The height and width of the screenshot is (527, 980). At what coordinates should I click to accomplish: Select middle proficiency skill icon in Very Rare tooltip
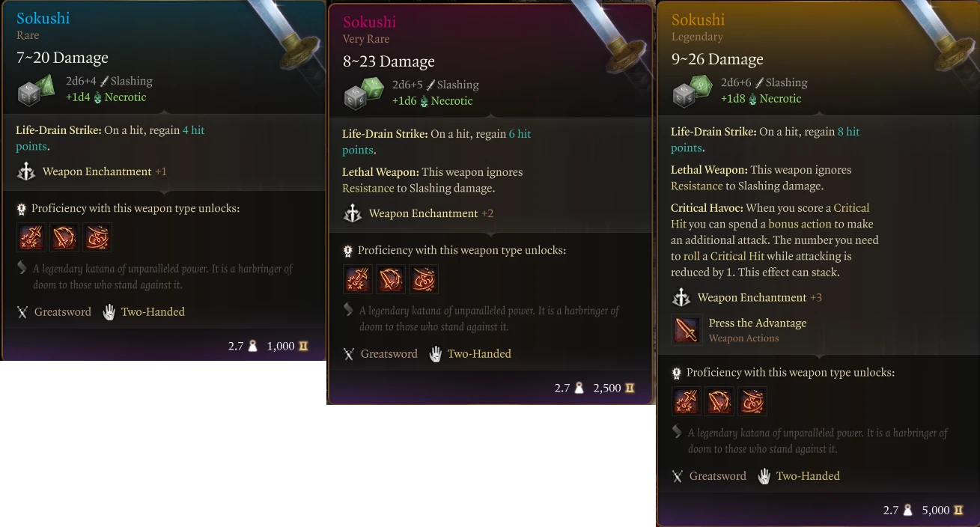tap(391, 279)
